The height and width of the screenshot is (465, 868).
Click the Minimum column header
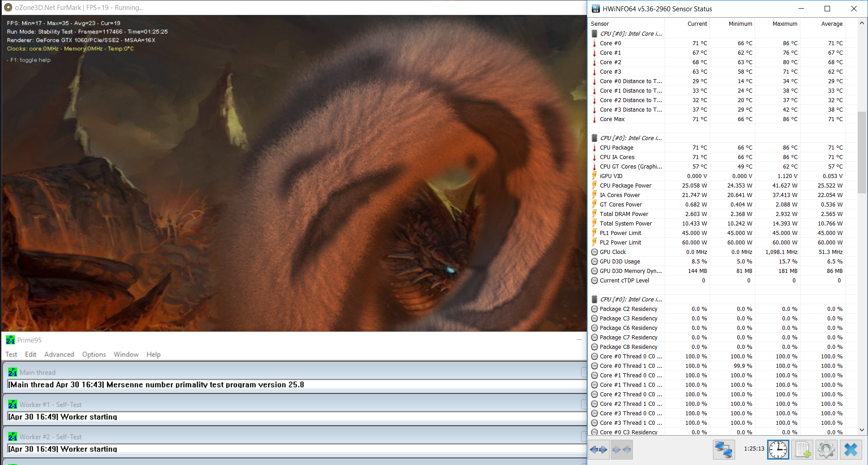732,24
